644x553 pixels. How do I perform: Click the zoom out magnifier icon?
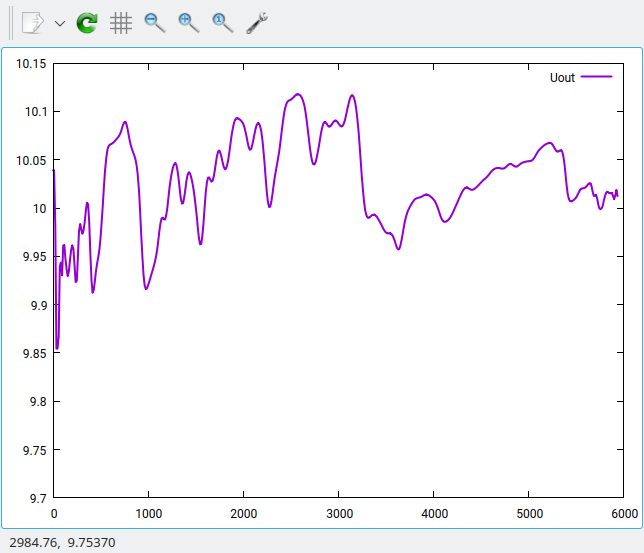[155, 23]
